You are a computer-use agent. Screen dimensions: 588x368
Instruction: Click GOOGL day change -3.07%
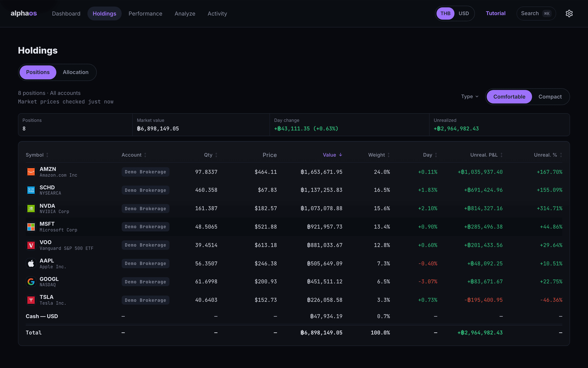click(x=428, y=282)
